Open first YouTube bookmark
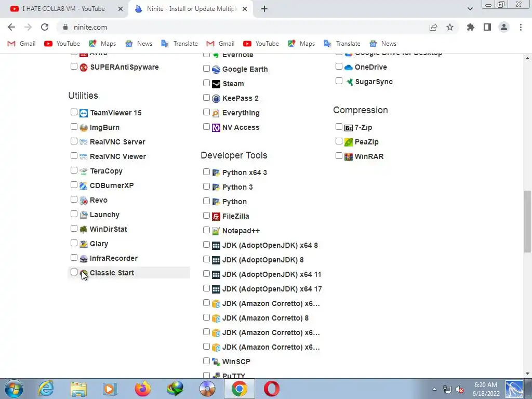This screenshot has width=532, height=399. [62, 44]
